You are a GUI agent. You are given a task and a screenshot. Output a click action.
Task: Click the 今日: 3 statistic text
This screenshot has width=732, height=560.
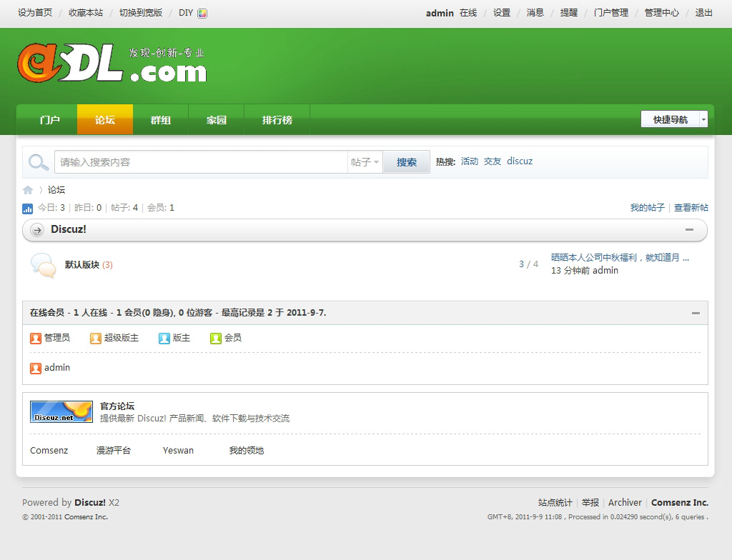coord(51,208)
